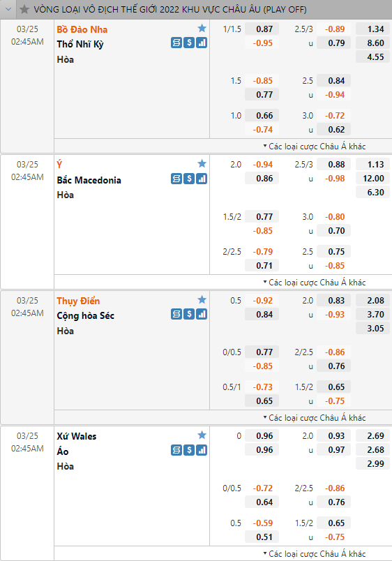This screenshot has width=392, height=561.
Task: Collapse the World Cup 2022 play-off league section
Action: point(8,9)
